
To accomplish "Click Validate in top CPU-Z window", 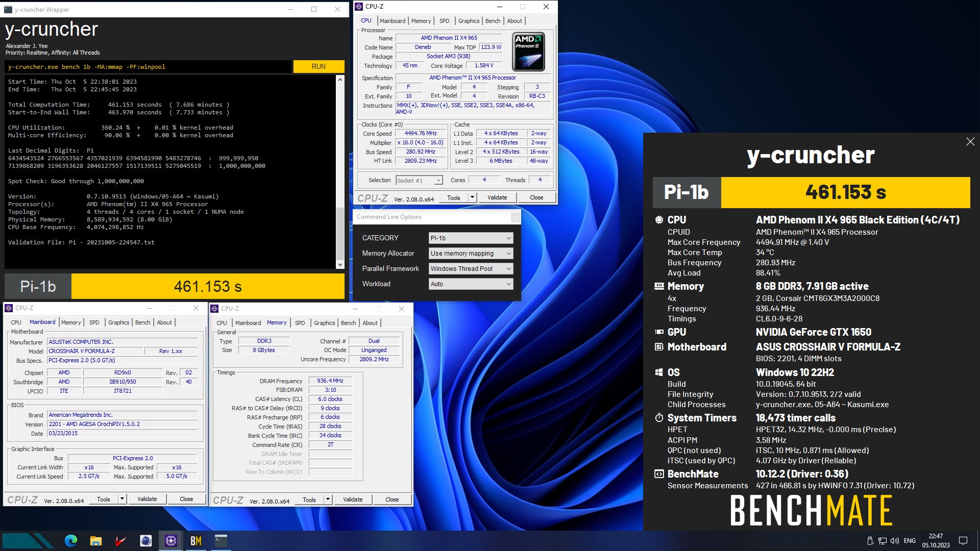I will click(497, 197).
